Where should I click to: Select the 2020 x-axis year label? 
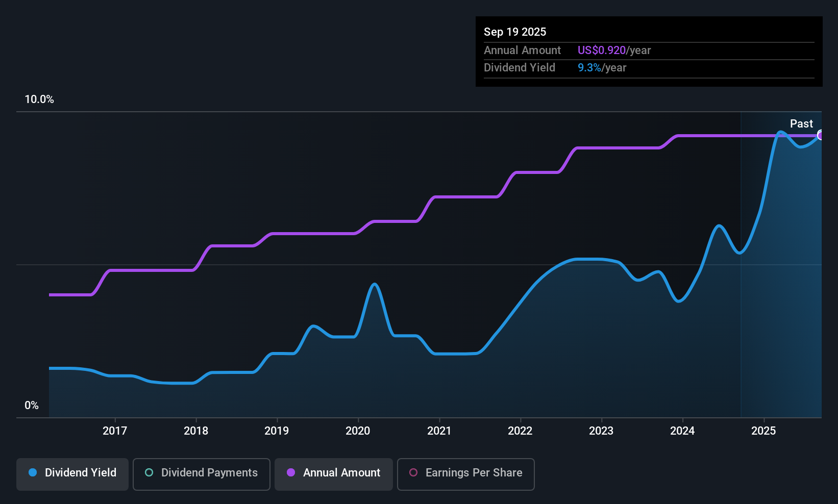click(x=358, y=431)
